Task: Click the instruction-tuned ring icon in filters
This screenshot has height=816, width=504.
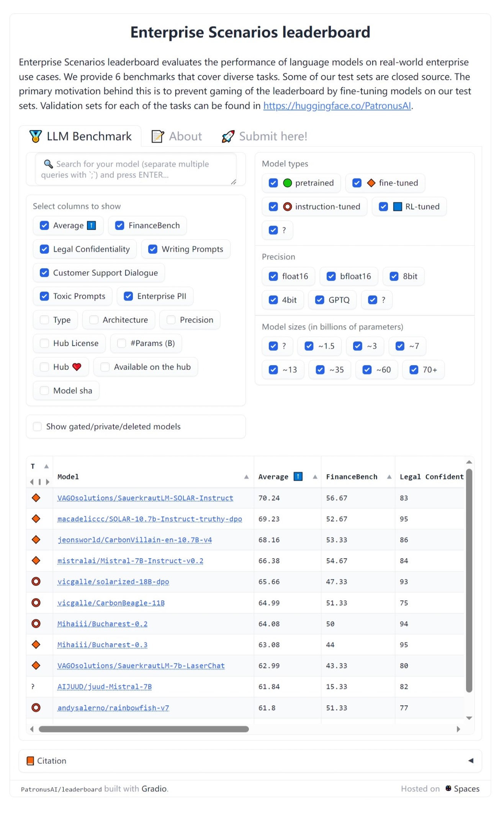Action: click(288, 207)
